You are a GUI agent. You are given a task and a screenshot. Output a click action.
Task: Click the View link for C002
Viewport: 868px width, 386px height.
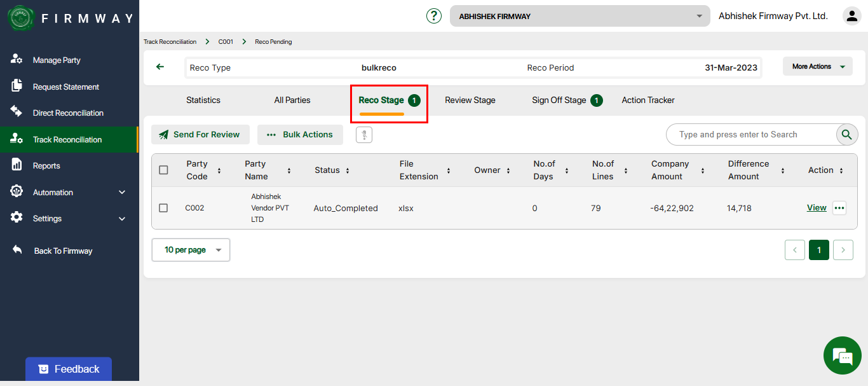pyautogui.click(x=817, y=208)
